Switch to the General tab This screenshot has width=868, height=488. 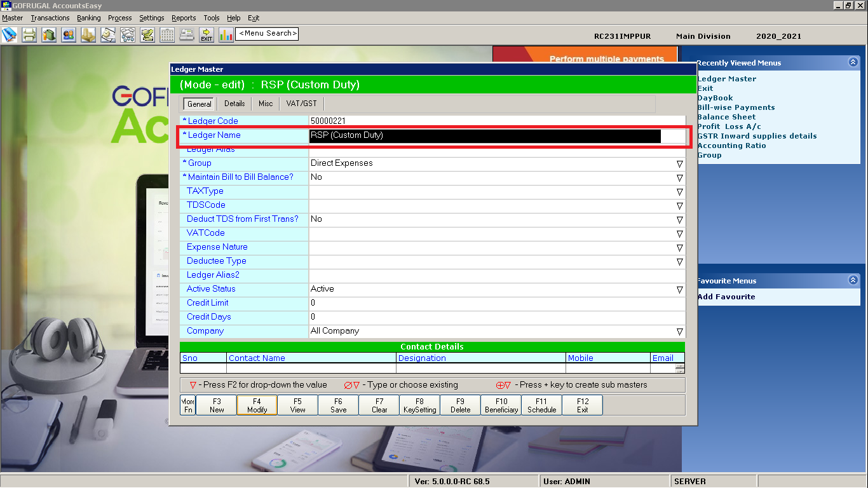tap(200, 104)
